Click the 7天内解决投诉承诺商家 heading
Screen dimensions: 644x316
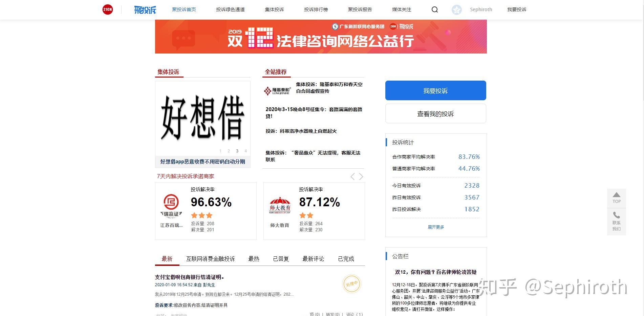[186, 176]
